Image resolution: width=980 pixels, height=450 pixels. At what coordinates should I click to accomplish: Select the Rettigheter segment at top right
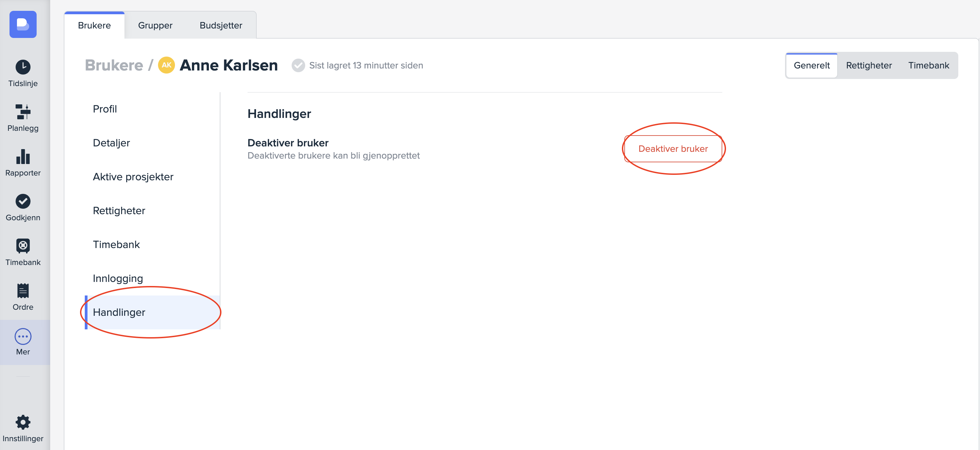[868, 65]
